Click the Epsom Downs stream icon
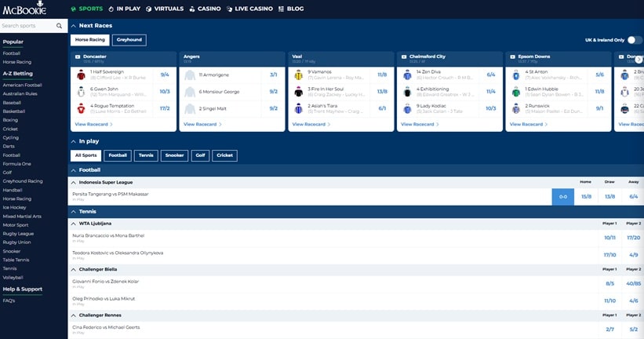644x339 pixels. [x=511, y=57]
